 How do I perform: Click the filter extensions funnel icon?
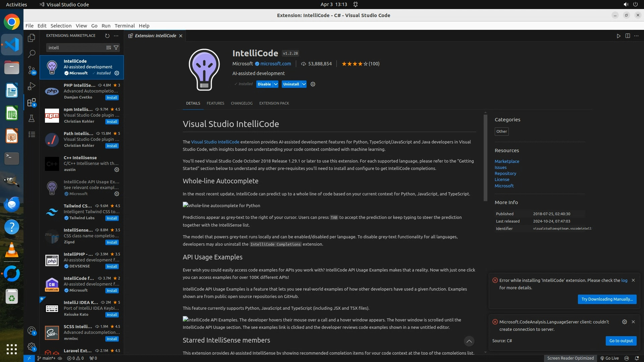click(116, 48)
